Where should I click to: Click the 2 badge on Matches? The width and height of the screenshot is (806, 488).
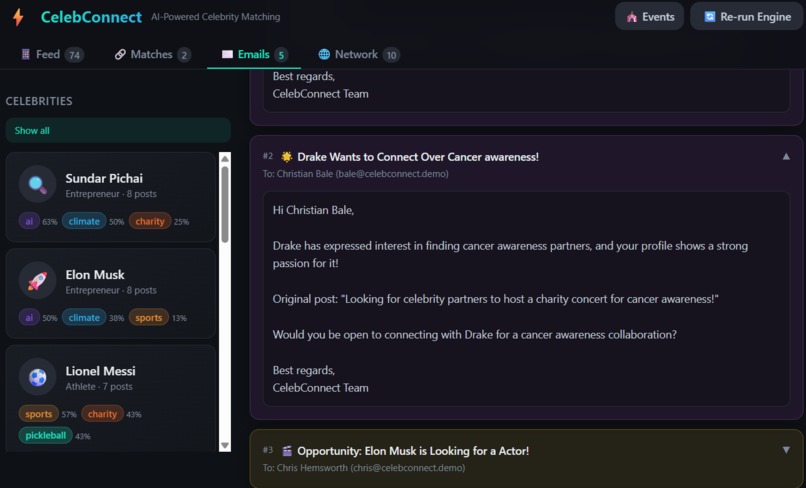184,55
